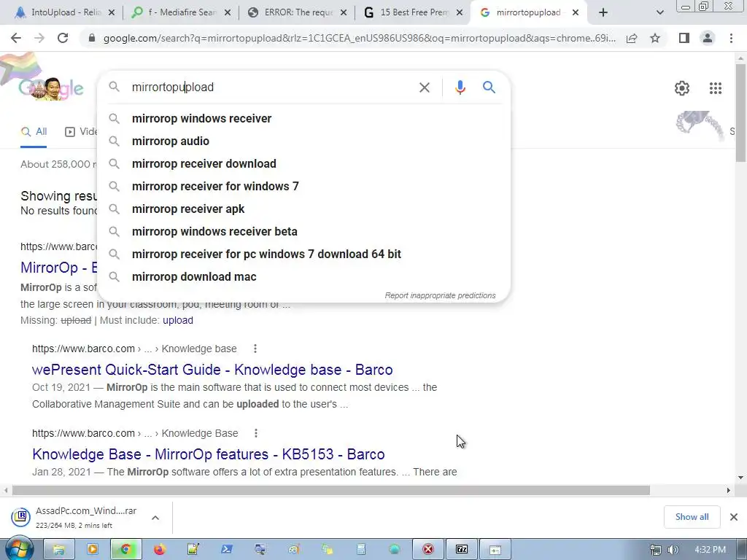Click the Must include upload link

pyautogui.click(x=178, y=321)
